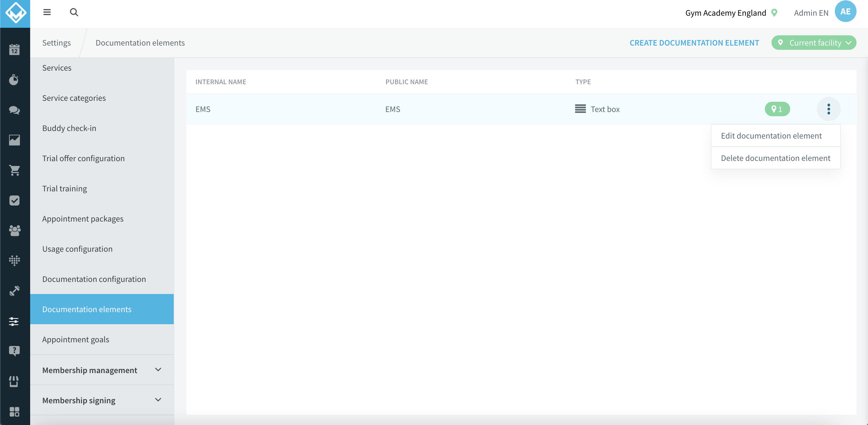Open the dumbbell training icon in the sidebar
The height and width of the screenshot is (425, 868).
14,291
